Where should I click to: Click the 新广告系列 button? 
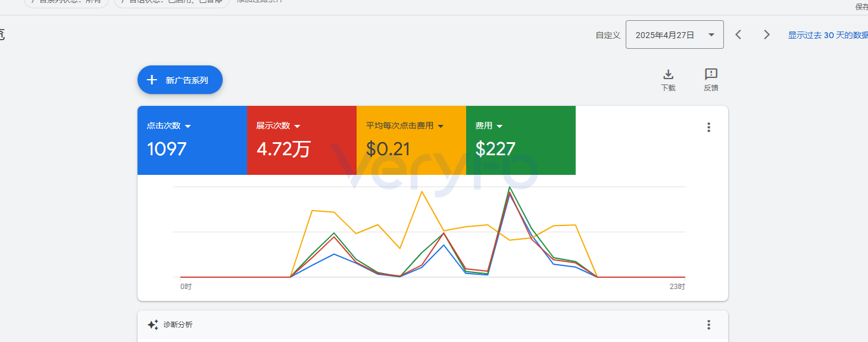[x=180, y=80]
